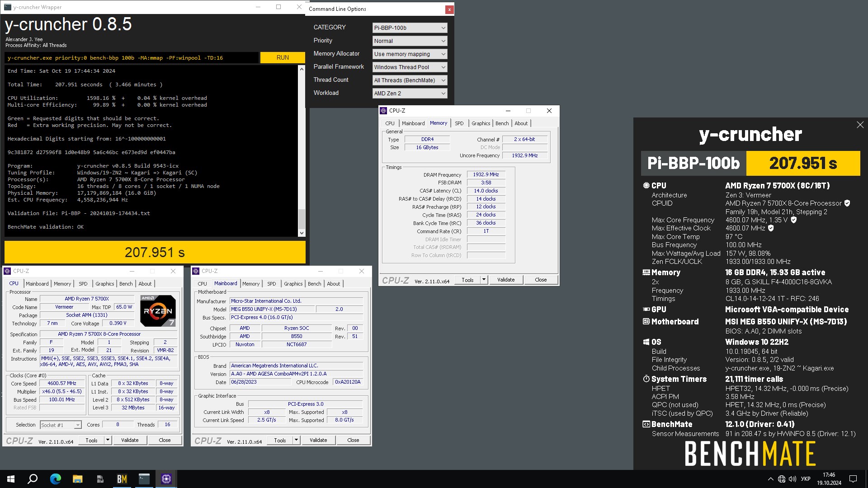Open the volume speaker tray icon

tap(793, 479)
